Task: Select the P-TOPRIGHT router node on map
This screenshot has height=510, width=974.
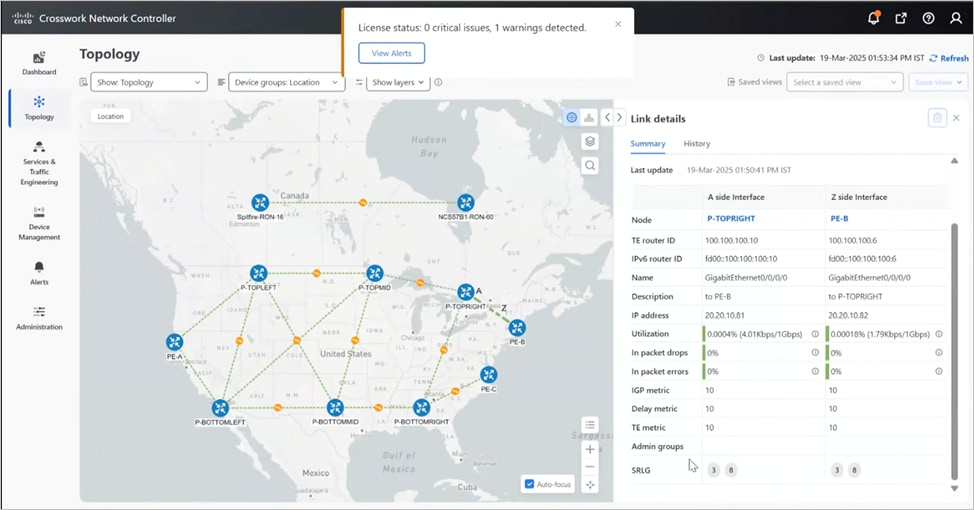Action: 466,292
